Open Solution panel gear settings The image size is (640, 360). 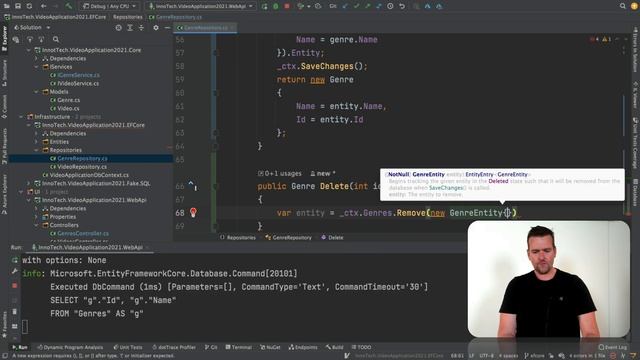pyautogui.click(x=156, y=27)
